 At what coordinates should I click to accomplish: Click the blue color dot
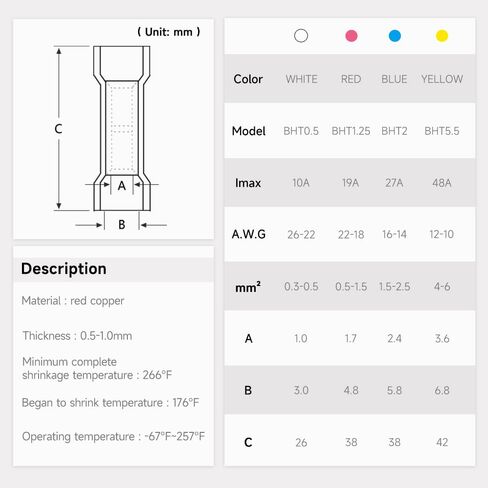(x=395, y=36)
